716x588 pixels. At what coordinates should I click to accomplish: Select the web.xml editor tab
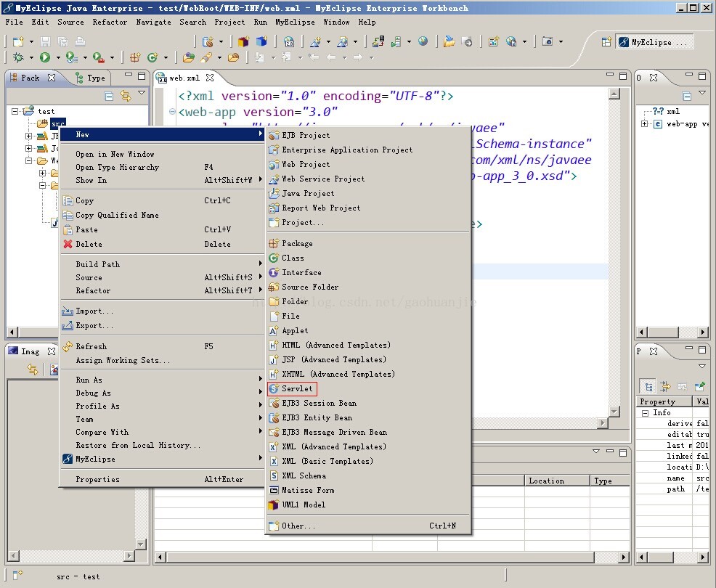tap(184, 78)
